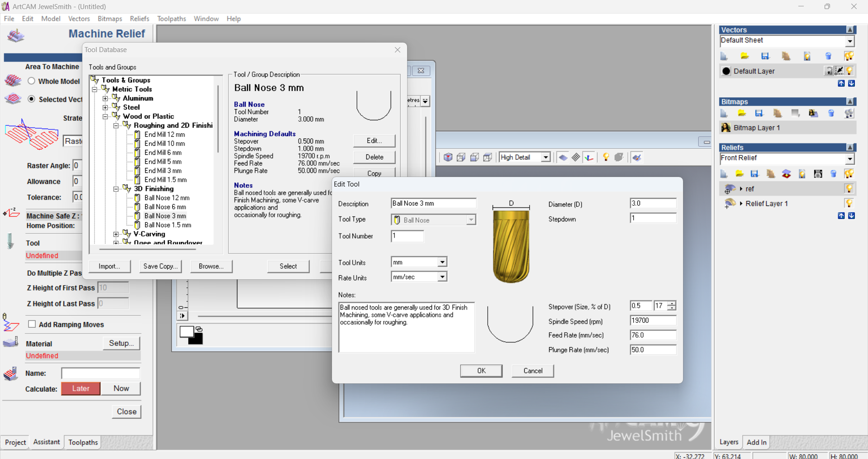Toggle visibility bulb of Relief Layer 1
This screenshot has height=459, width=868.
pyautogui.click(x=849, y=203)
